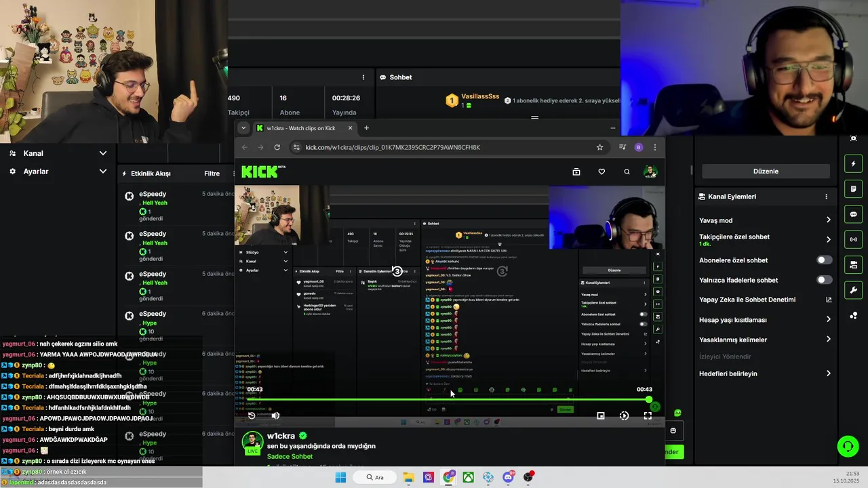Open Windows Start button

[x=340, y=477]
